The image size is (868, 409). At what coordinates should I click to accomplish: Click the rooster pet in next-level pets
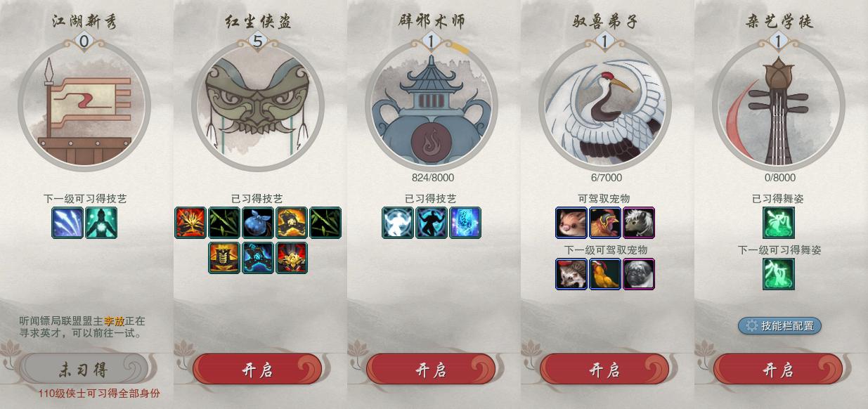coord(605,274)
